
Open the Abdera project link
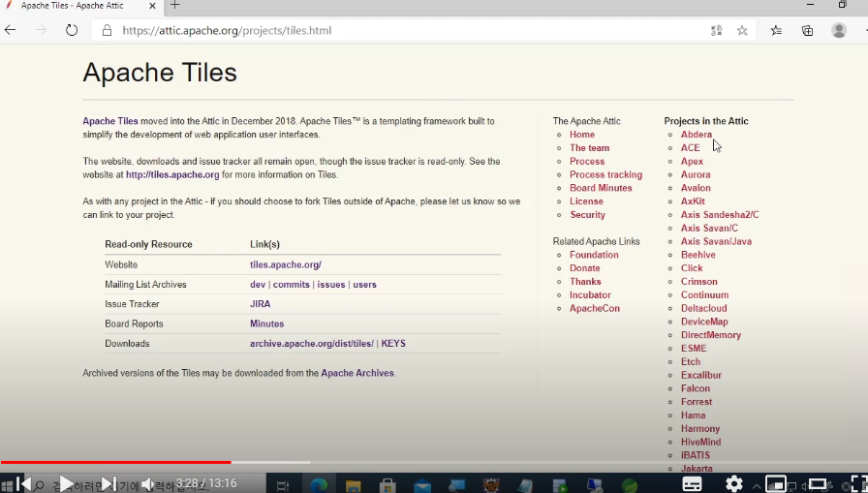click(697, 135)
